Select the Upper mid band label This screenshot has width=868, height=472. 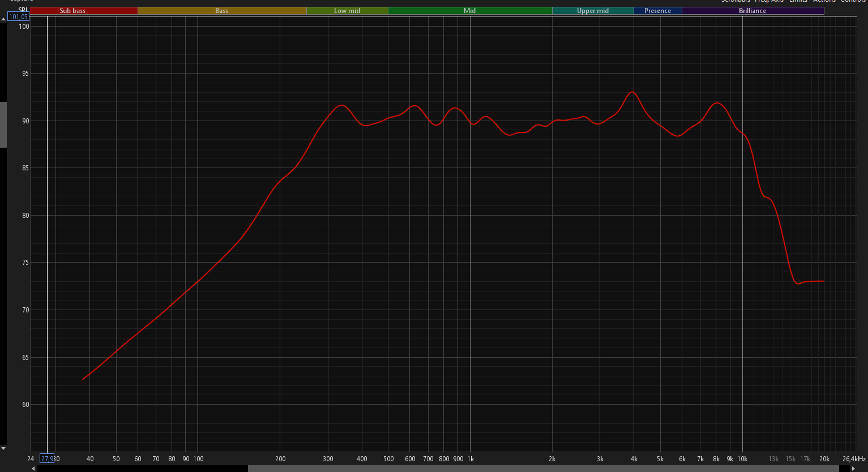(593, 11)
